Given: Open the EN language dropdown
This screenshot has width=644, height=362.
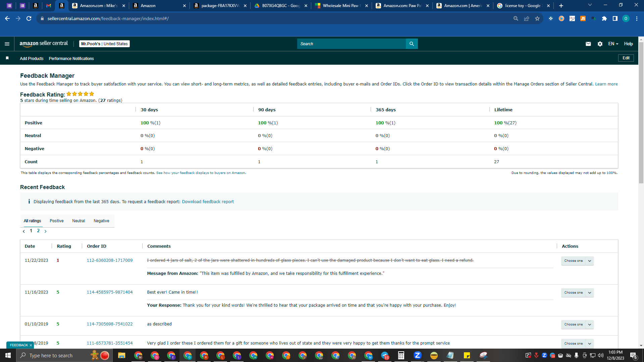Looking at the screenshot, I should point(613,44).
